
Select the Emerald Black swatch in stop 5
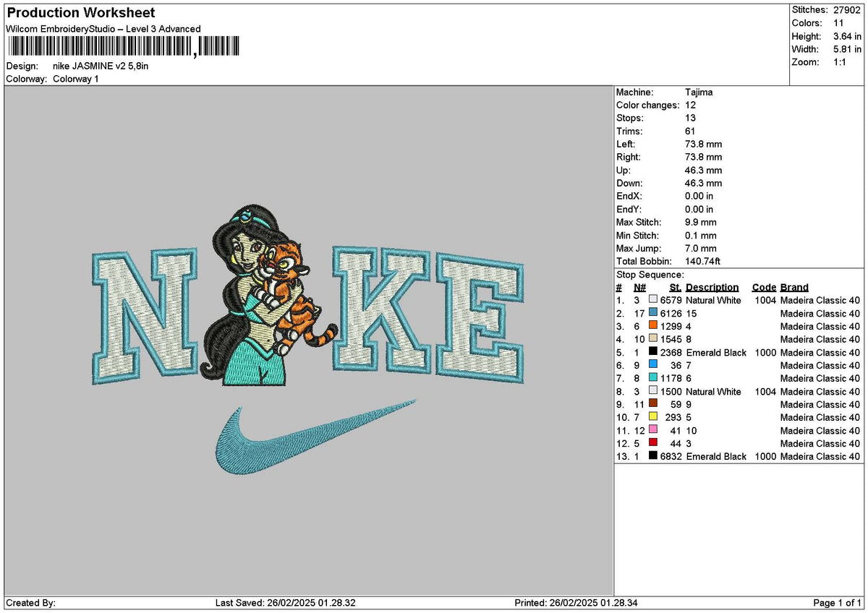pyautogui.click(x=652, y=353)
